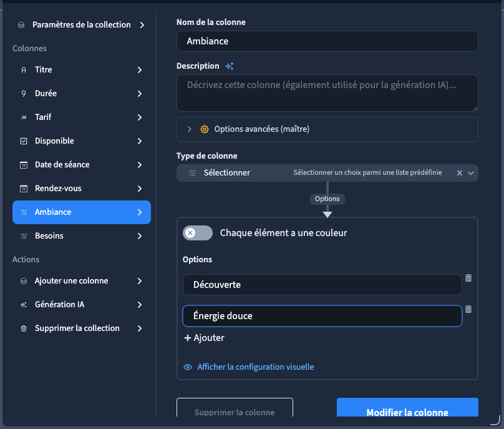Open the Rendez-vous column settings

click(82, 189)
